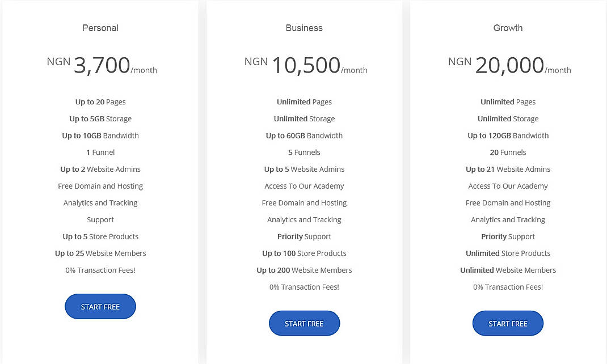Click Free Domain and Hosting in Personal column
The image size is (607, 364).
100,186
